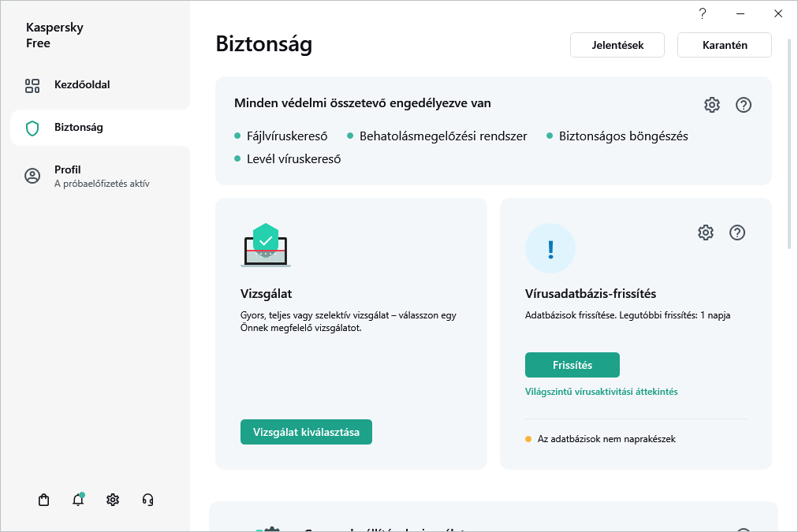Click the laptop shield scan icon
Screen dimensions: 798x532
tap(266, 245)
